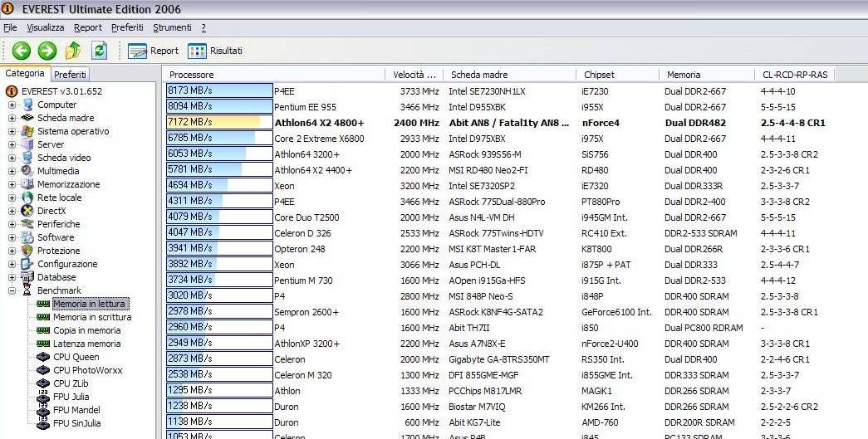Click the Protezione shield icon
The height and width of the screenshot is (439, 868).
pos(27,251)
